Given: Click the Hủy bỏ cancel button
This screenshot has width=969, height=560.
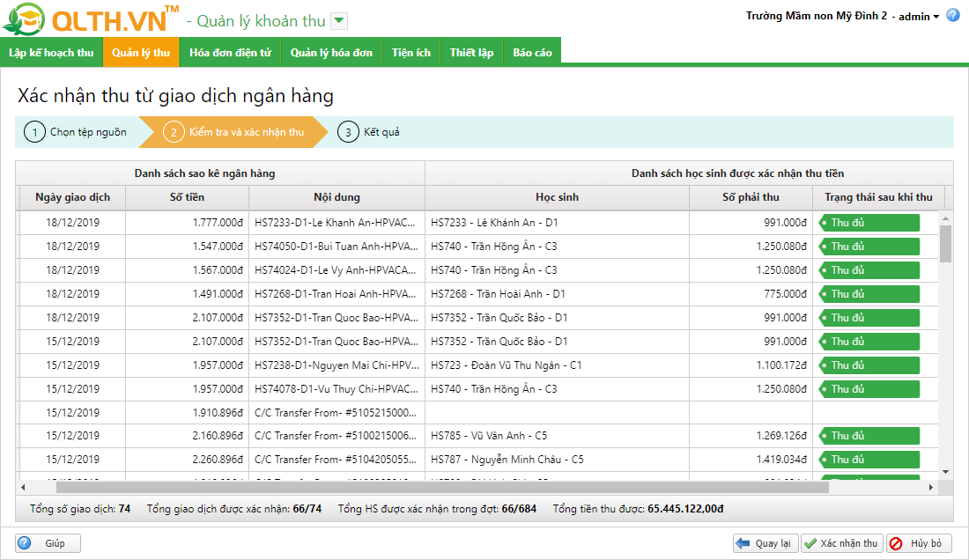Looking at the screenshot, I should pyautogui.click(x=919, y=543).
